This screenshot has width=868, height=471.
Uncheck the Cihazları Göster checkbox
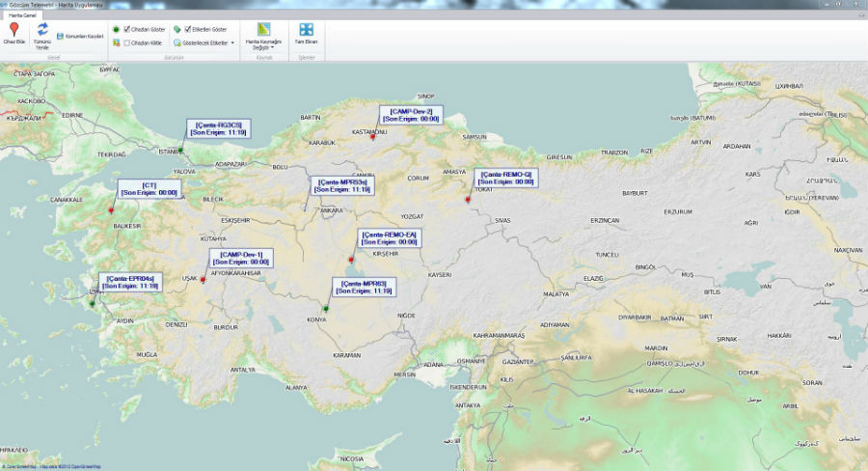point(126,30)
